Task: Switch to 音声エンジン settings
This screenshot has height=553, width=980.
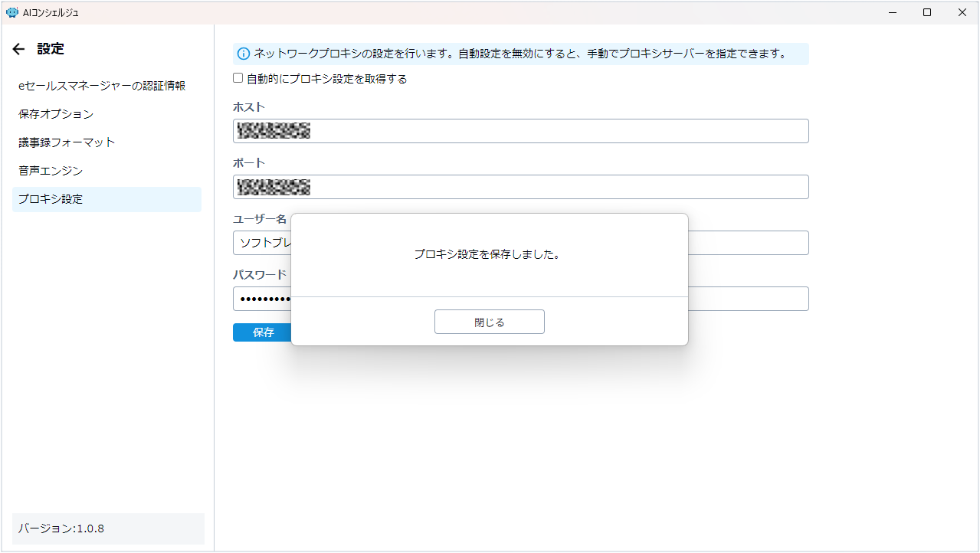Action: (x=51, y=171)
